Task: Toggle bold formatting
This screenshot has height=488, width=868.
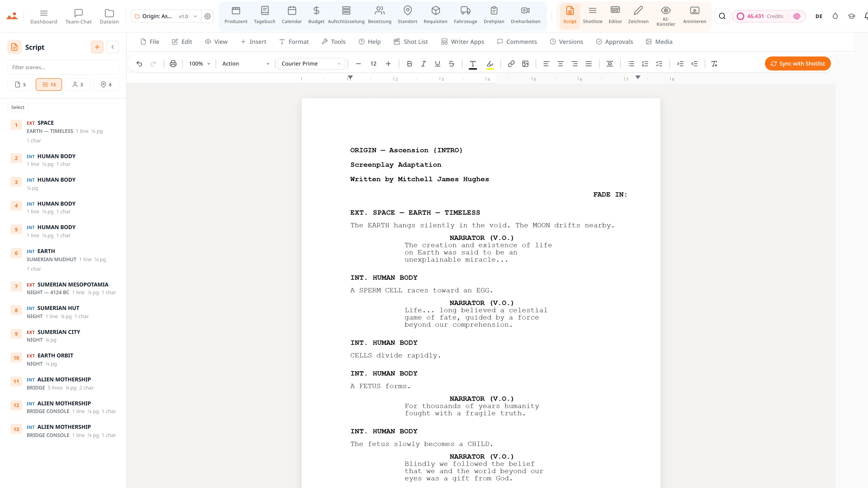Action: tap(409, 64)
